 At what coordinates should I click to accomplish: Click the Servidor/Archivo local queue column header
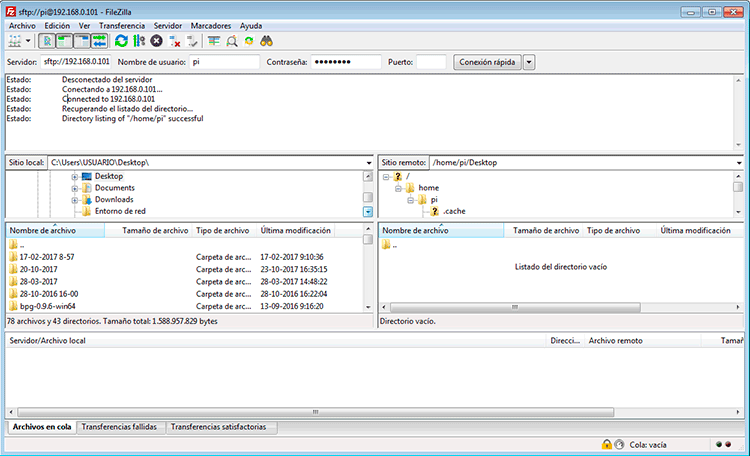click(x=276, y=341)
